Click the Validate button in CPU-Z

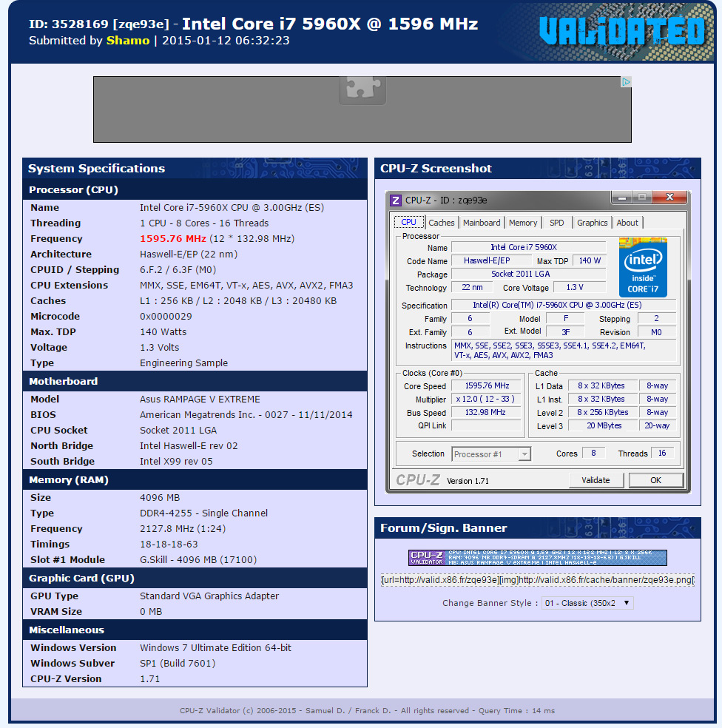coord(596,480)
